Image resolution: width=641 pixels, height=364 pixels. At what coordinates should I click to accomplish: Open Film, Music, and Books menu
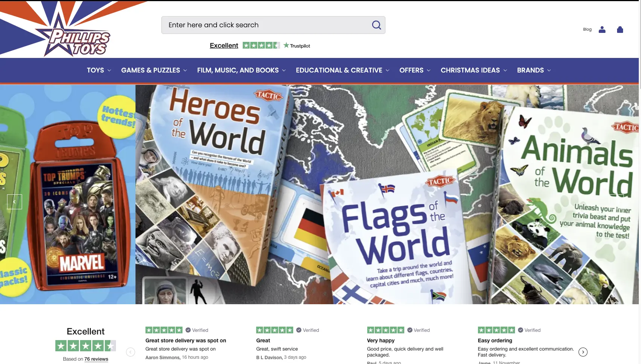pyautogui.click(x=238, y=70)
